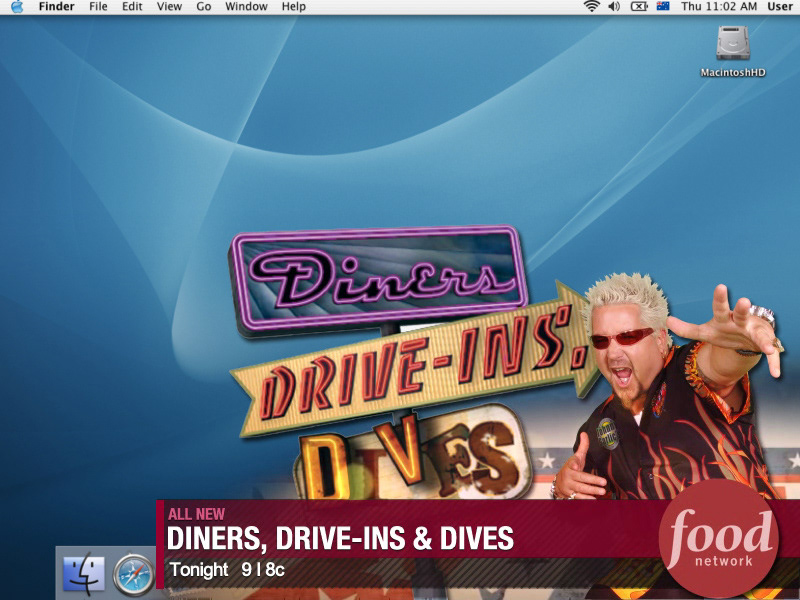
Task: Launch Safari from the Dock
Action: [134, 574]
